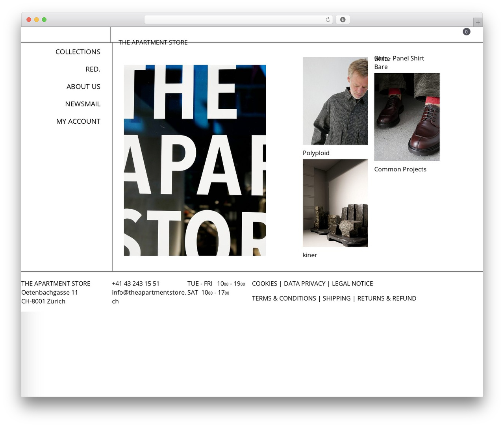This screenshot has width=504, height=427.
Task: Click THE APARTMENT STORE header title
Action: click(x=153, y=42)
